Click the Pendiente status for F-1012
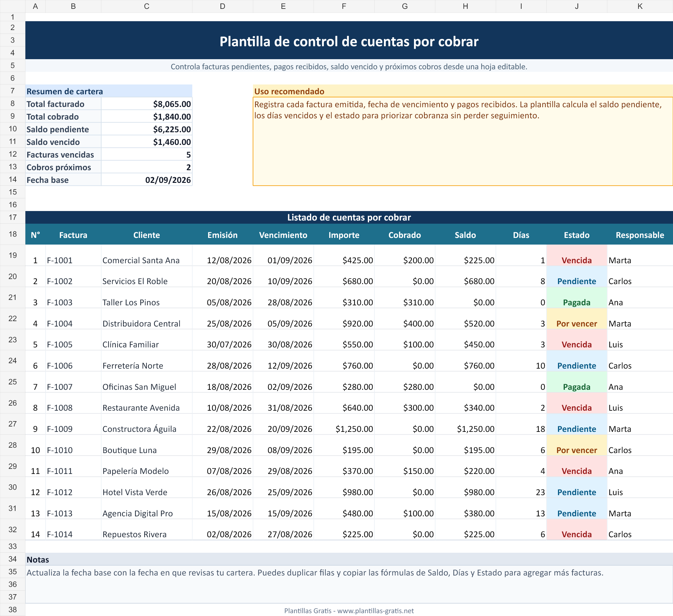The width and height of the screenshot is (673, 616). pos(577,487)
